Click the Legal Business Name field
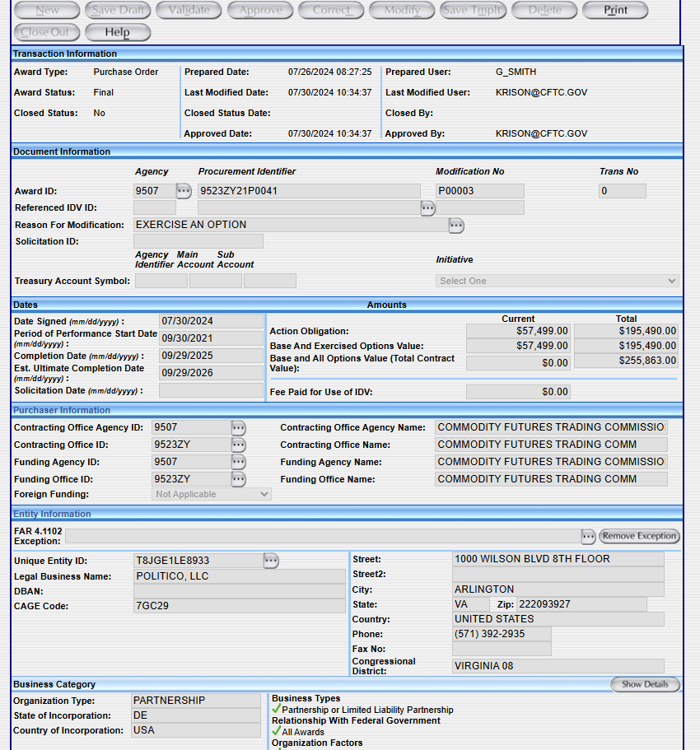Viewport: 700px width, 750px height. tap(240, 576)
